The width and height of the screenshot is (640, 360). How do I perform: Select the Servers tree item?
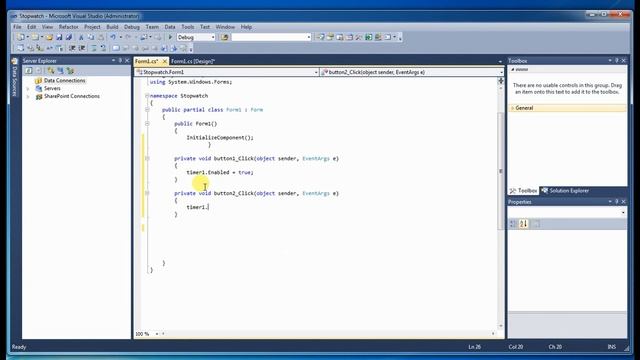(x=52, y=89)
